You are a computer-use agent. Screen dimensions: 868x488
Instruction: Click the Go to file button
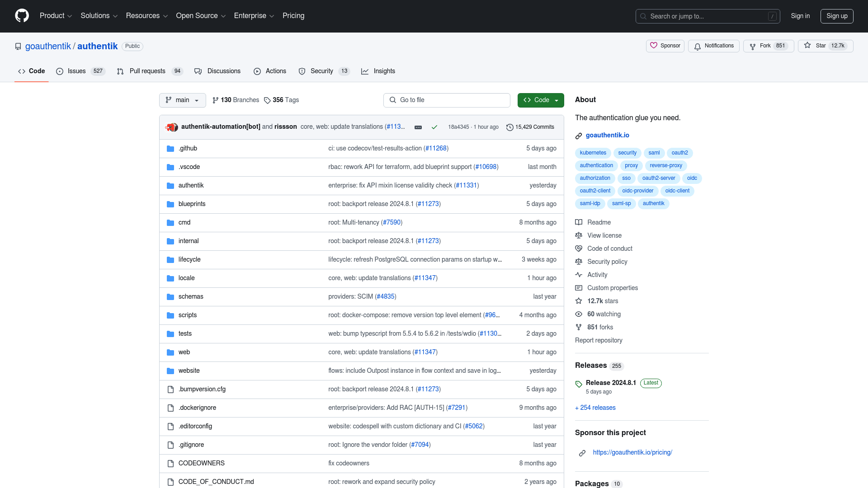tap(447, 99)
